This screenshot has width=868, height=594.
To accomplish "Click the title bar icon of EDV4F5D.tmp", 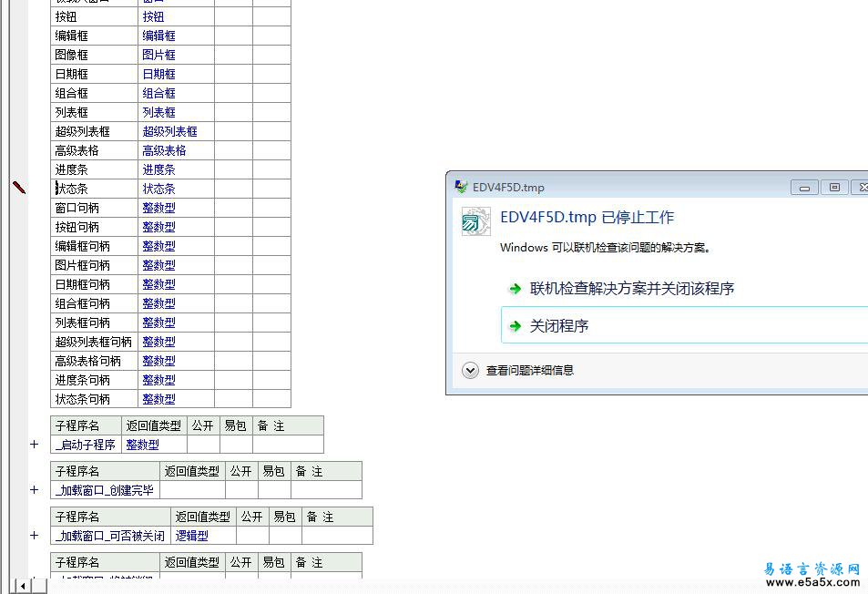I will coord(461,187).
